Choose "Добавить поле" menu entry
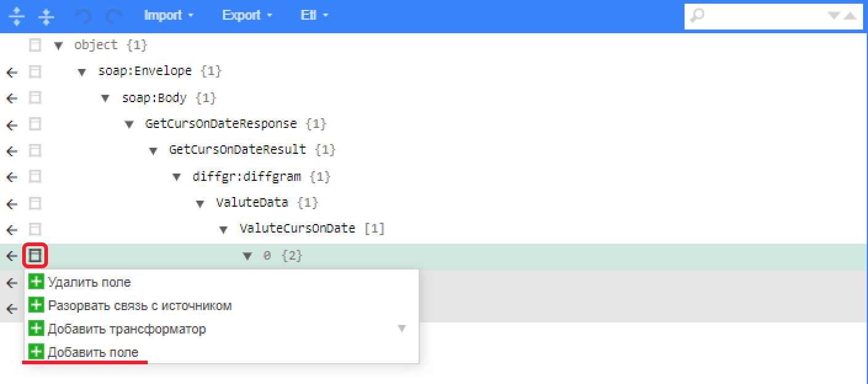The image size is (868, 384). 93,353
